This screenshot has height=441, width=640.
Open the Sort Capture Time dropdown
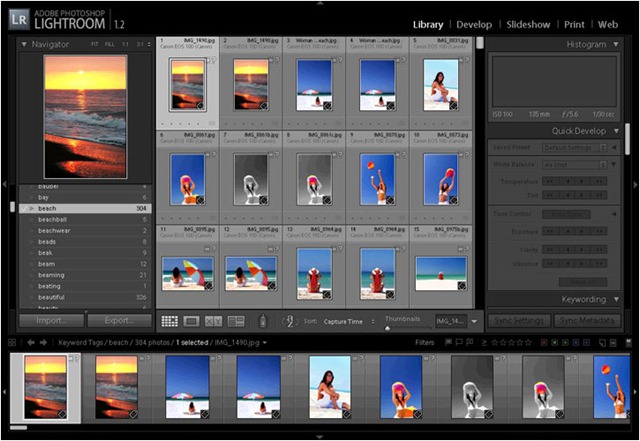(x=349, y=321)
